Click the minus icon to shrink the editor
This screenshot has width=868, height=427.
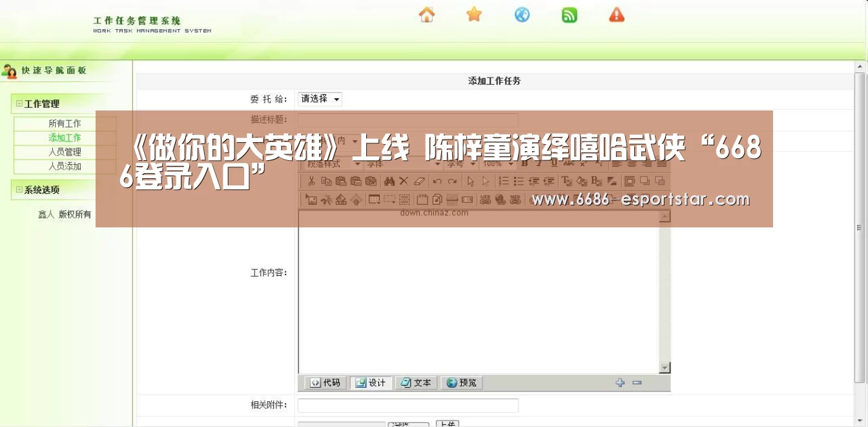click(637, 382)
